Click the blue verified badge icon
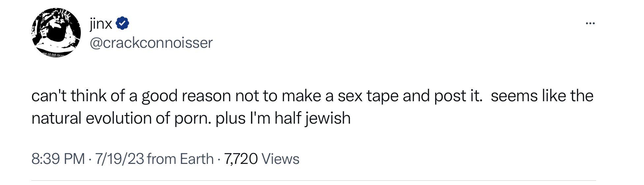Viewport: 644px width, 185px height. [x=122, y=23]
